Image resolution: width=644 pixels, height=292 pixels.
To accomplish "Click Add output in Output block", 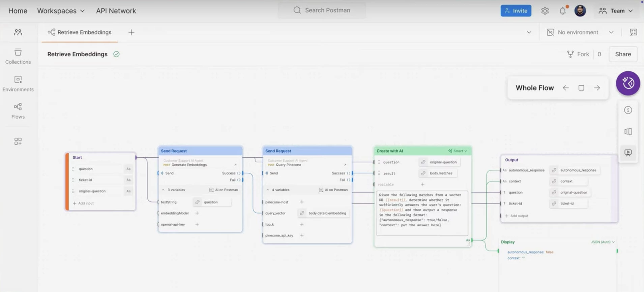I will 517,216.
